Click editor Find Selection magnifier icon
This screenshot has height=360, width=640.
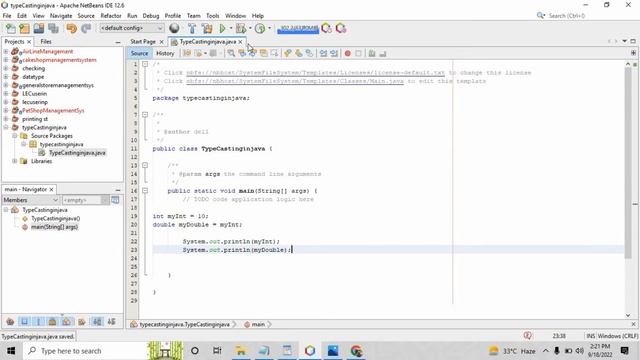click(231, 53)
